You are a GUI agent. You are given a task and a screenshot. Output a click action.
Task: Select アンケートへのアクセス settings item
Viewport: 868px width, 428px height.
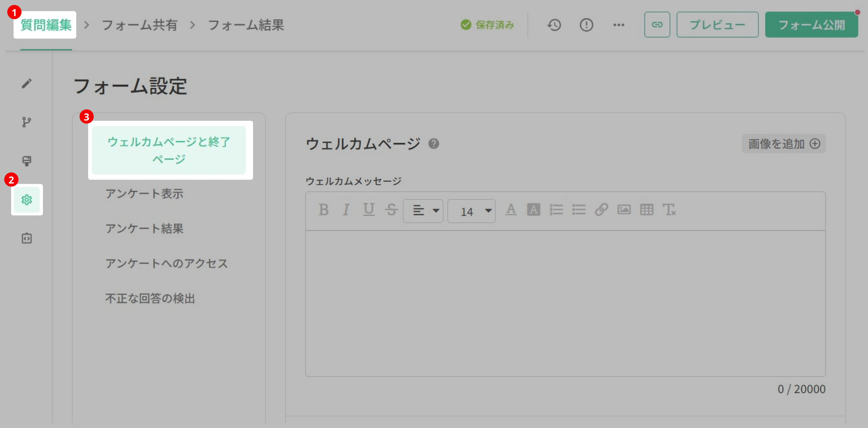(167, 263)
